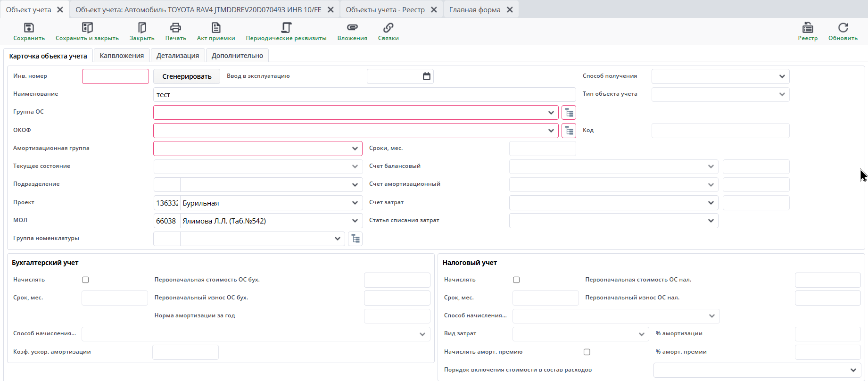Enable Начислять checkbox in Налоговый учет

(516, 280)
